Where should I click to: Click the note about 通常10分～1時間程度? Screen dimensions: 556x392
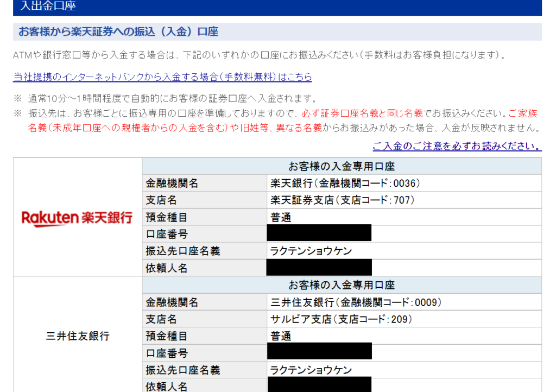172,98
